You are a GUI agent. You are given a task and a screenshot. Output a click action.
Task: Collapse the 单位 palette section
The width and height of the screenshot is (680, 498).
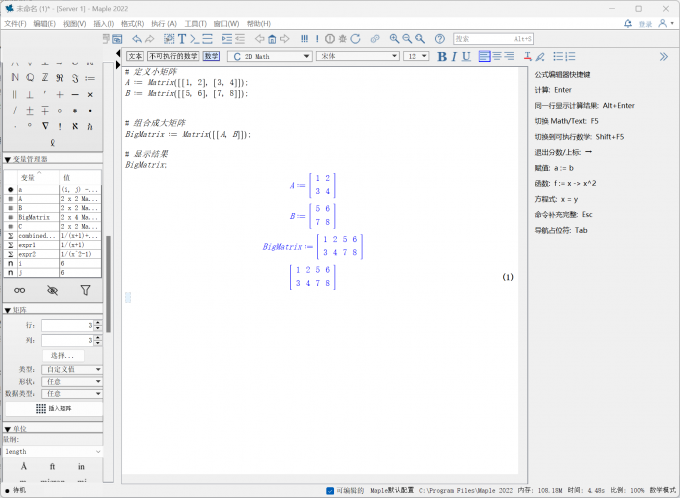(x=7, y=429)
